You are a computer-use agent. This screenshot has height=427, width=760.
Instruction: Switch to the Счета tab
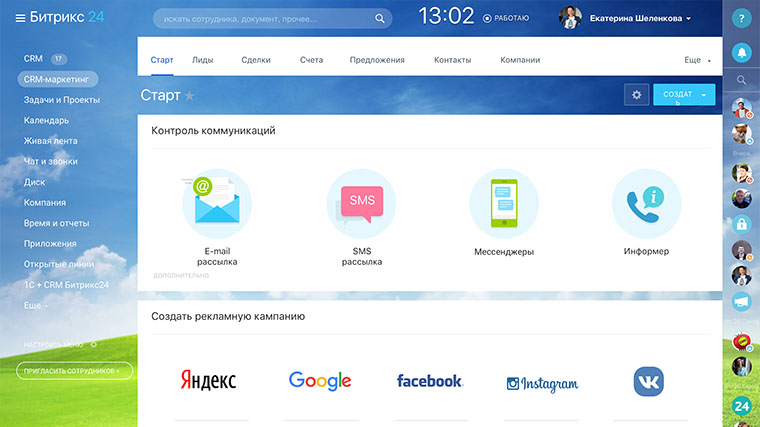click(x=311, y=60)
